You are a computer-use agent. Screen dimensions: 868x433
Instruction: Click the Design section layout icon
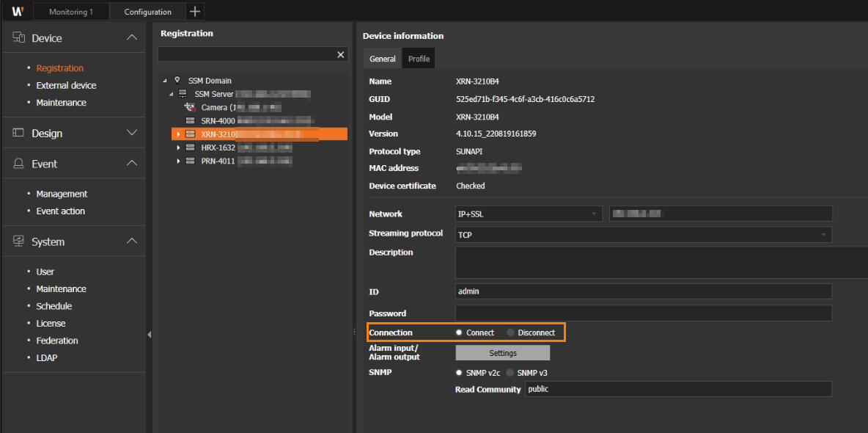click(x=19, y=133)
